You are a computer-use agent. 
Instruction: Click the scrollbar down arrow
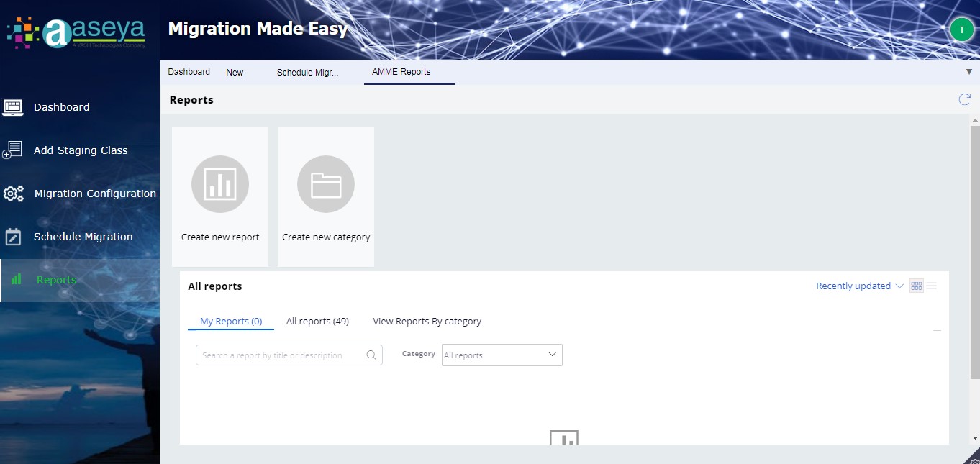pos(975,437)
